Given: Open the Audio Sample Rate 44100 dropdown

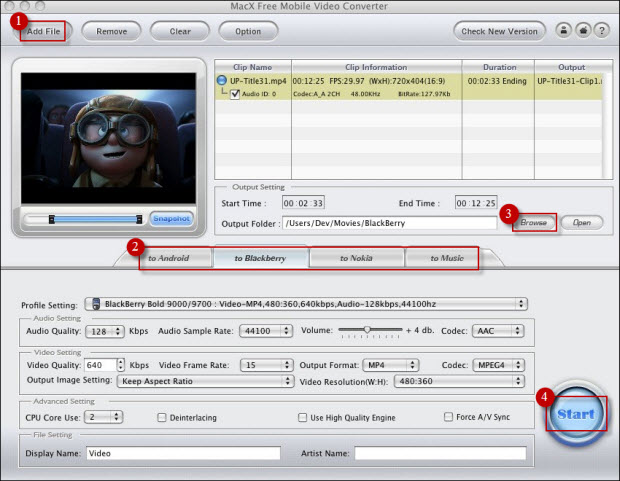Looking at the screenshot, I should pos(266,331).
